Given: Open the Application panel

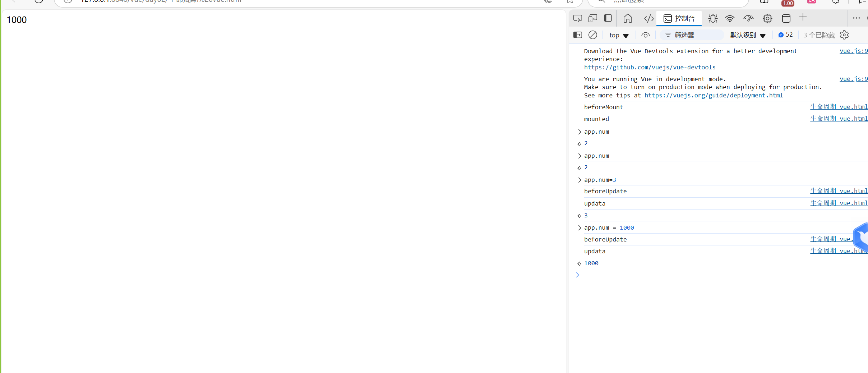Looking at the screenshot, I should pos(786,18).
